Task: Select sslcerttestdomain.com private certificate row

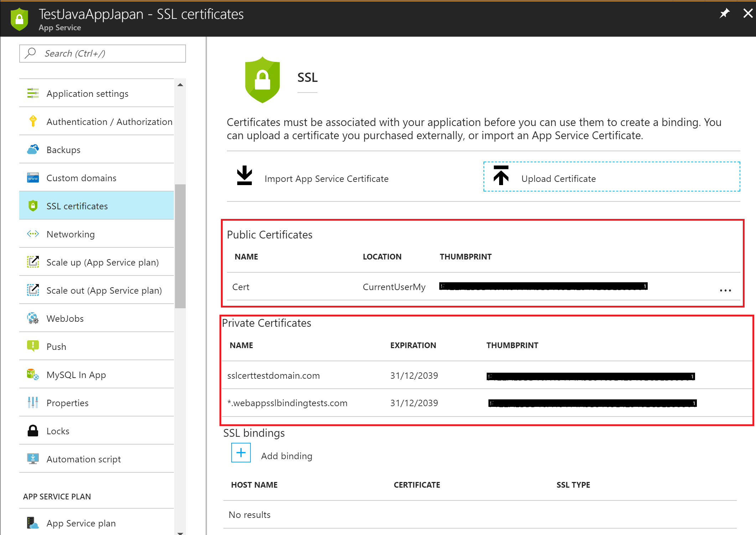Action: tap(273, 376)
